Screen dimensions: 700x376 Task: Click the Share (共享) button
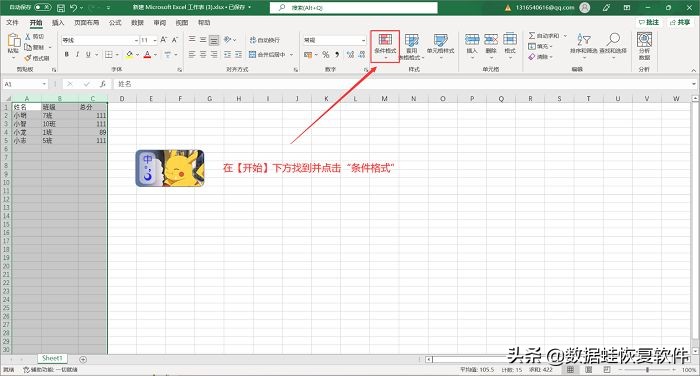(x=680, y=22)
